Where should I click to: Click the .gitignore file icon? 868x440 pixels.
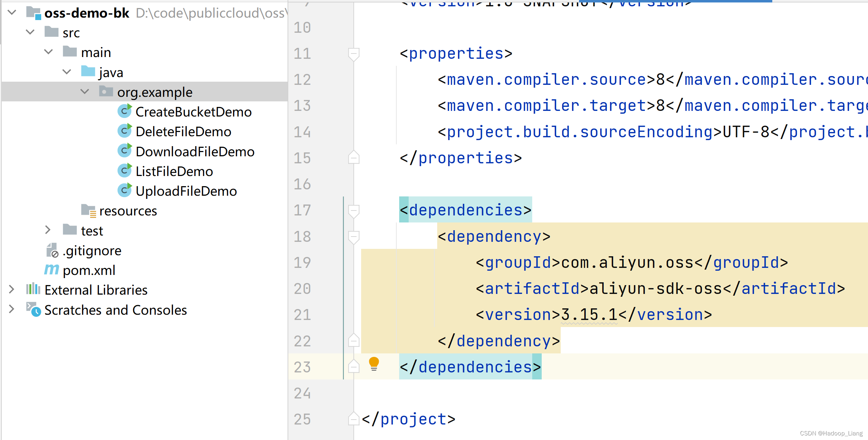[x=52, y=250]
